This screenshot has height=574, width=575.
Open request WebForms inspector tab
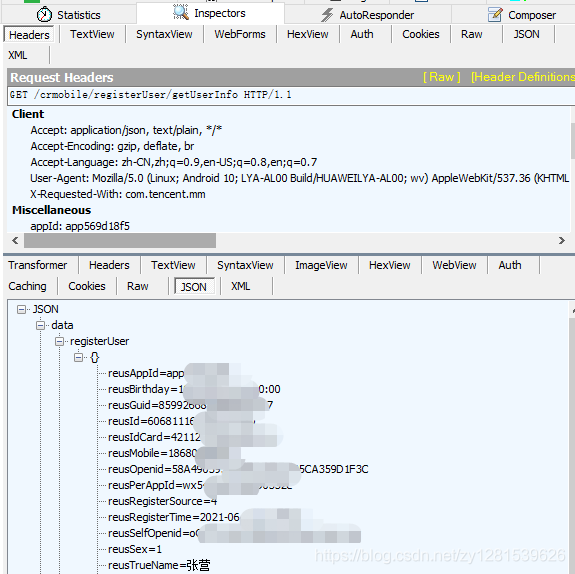tap(240, 34)
